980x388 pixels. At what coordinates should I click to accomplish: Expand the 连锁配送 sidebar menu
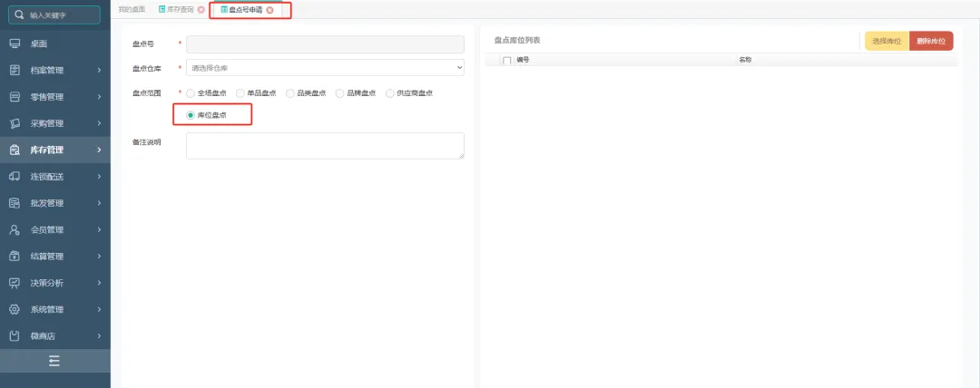[54, 176]
